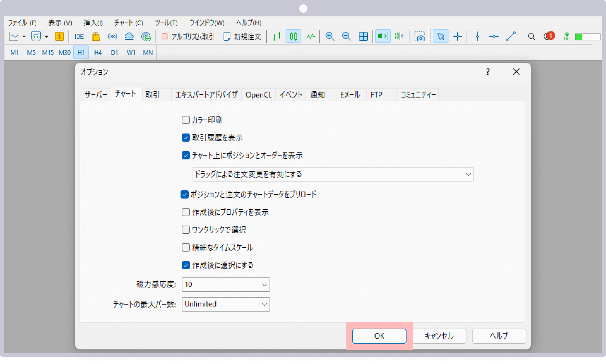Select the M5 timeframe
The height and width of the screenshot is (364, 606).
pyautogui.click(x=31, y=53)
